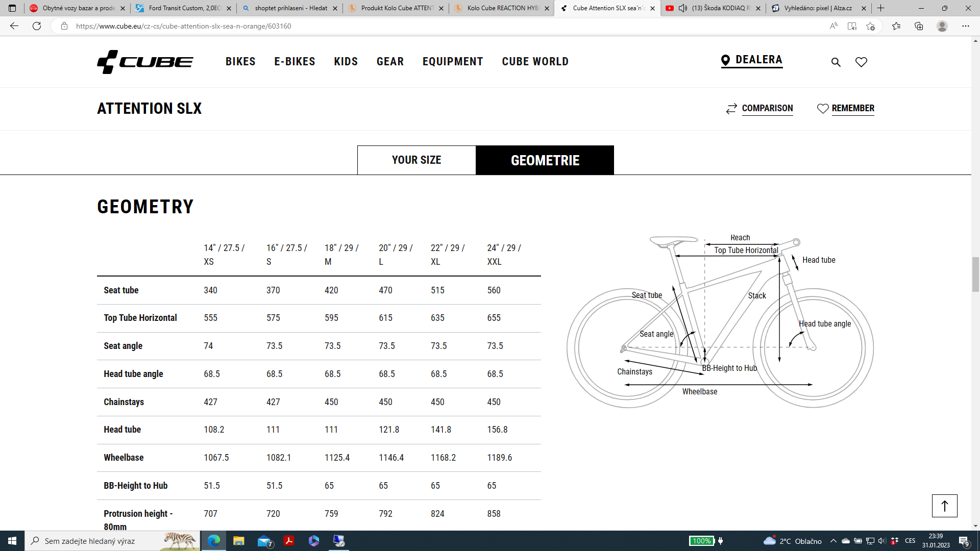Refresh the page with reload icon
This screenshot has width=980, height=551.
[x=37, y=26]
